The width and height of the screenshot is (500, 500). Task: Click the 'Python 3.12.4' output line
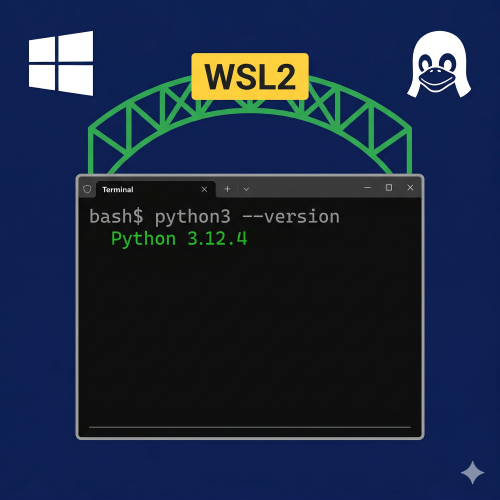click(179, 239)
